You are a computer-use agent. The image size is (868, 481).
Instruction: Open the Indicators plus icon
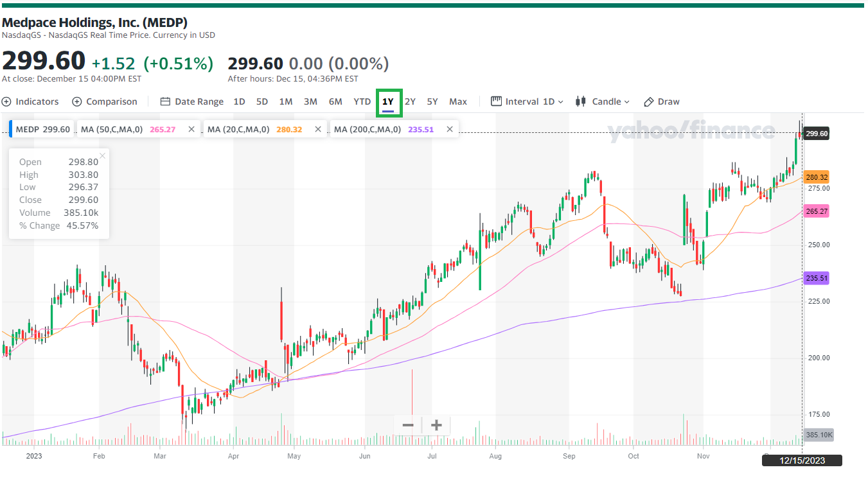(x=6, y=101)
